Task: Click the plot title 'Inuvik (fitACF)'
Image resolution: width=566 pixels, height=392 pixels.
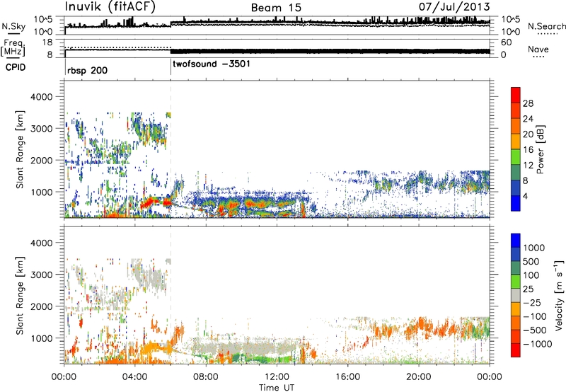Action: [x=110, y=7]
